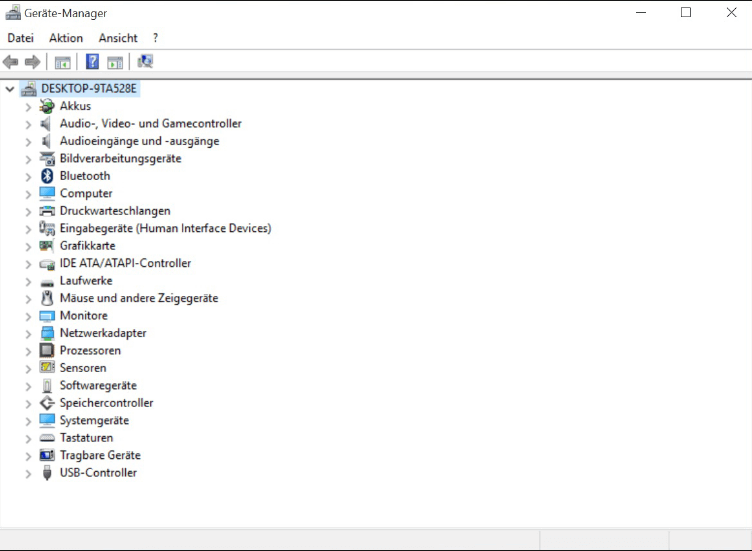Click the speaker icon beside Audio-, Video- und Gamecontroller
The height and width of the screenshot is (551, 752).
point(46,124)
